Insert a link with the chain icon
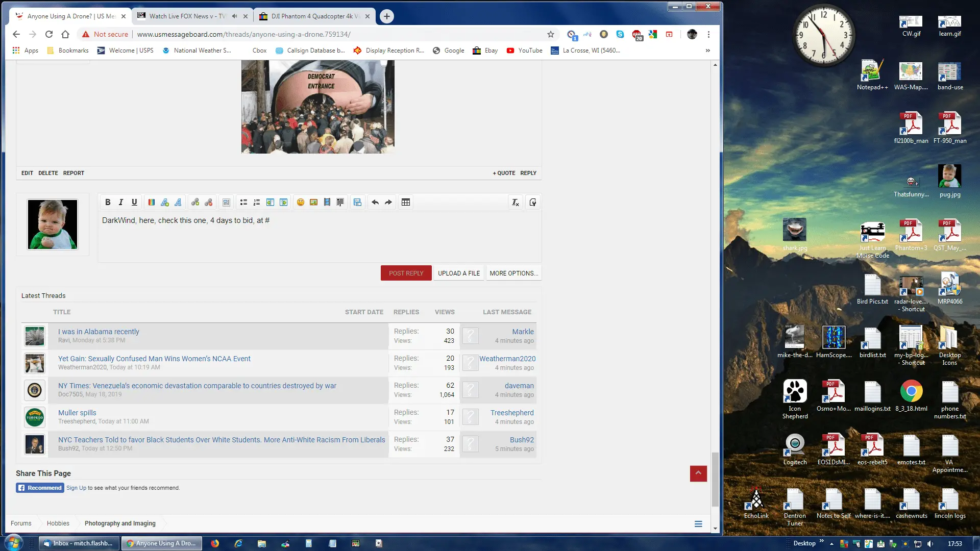Viewport: 980px width, 551px height. click(195, 203)
